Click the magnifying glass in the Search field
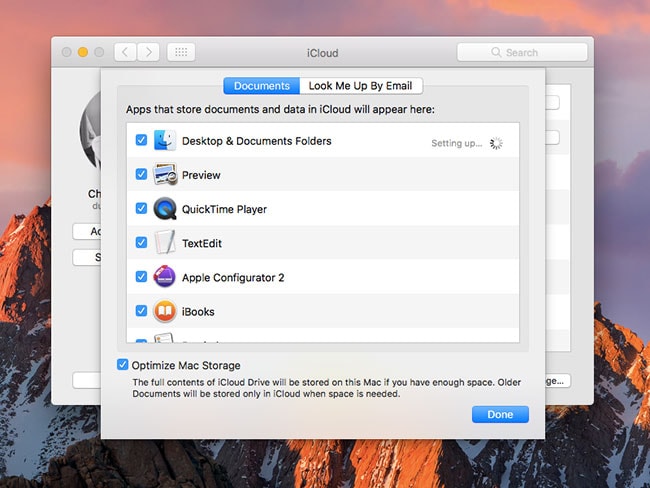Image resolution: width=650 pixels, height=488 pixels. tap(496, 52)
